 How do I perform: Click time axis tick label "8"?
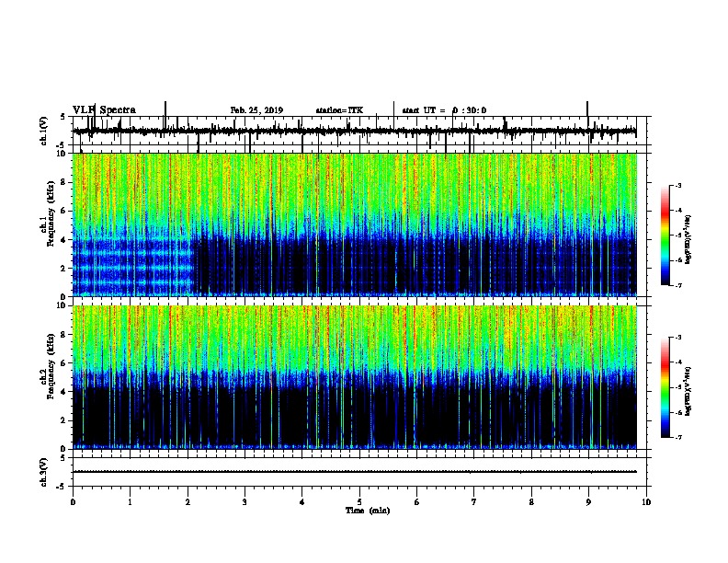[x=531, y=502]
